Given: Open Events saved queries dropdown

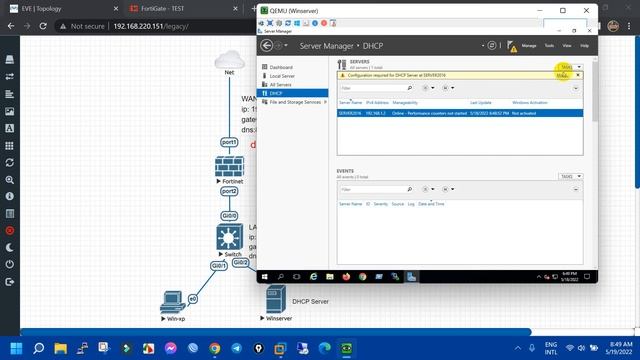Looking at the screenshot, I should 448,189.
